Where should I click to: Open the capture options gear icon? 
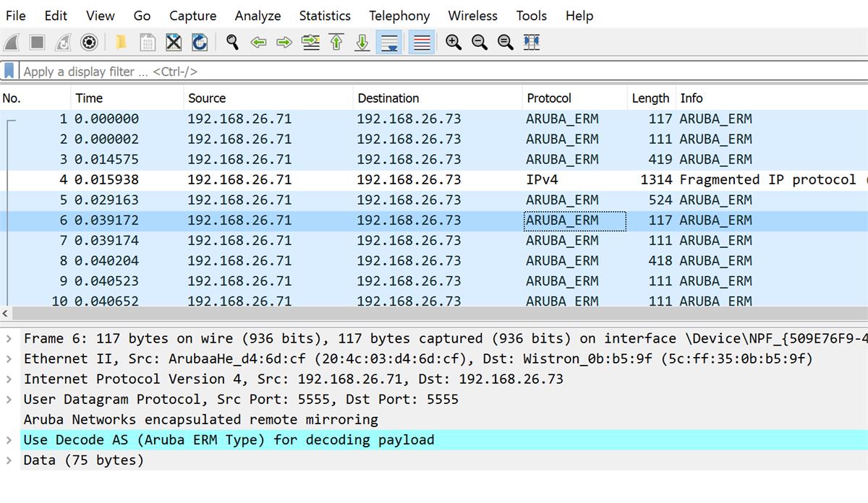point(88,42)
